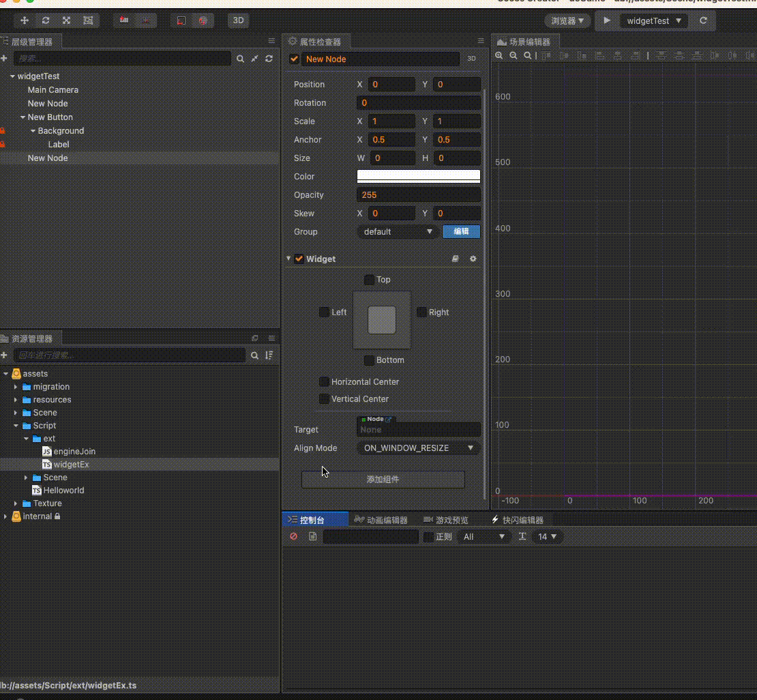Image resolution: width=757 pixels, height=700 pixels.
Task: Click hierarchy search magnifier icon
Action: (240, 59)
